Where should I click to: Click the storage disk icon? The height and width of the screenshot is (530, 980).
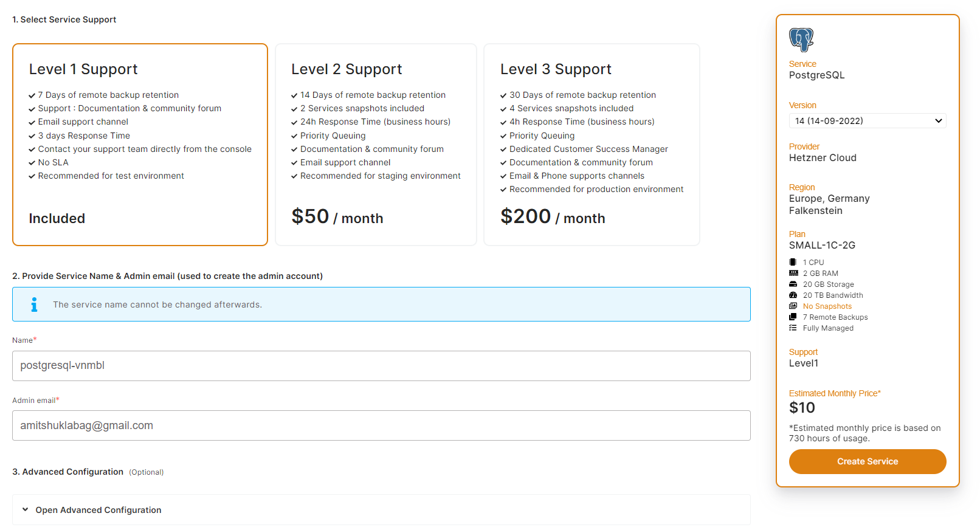[793, 284]
